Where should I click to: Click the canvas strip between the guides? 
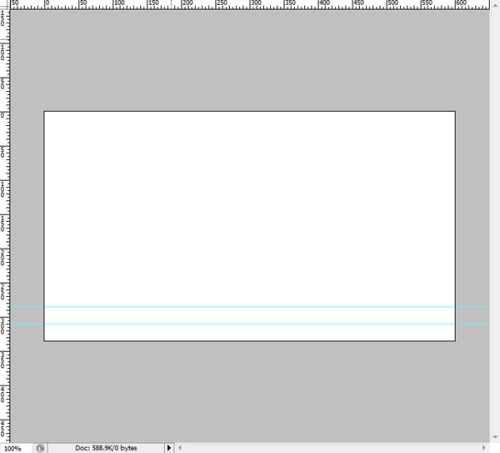coord(250,315)
